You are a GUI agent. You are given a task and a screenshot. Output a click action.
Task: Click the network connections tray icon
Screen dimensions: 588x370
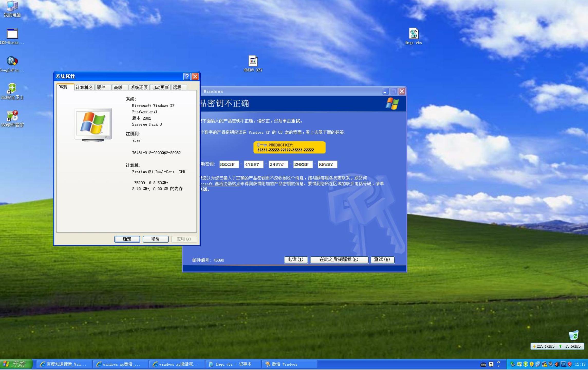tap(538, 364)
